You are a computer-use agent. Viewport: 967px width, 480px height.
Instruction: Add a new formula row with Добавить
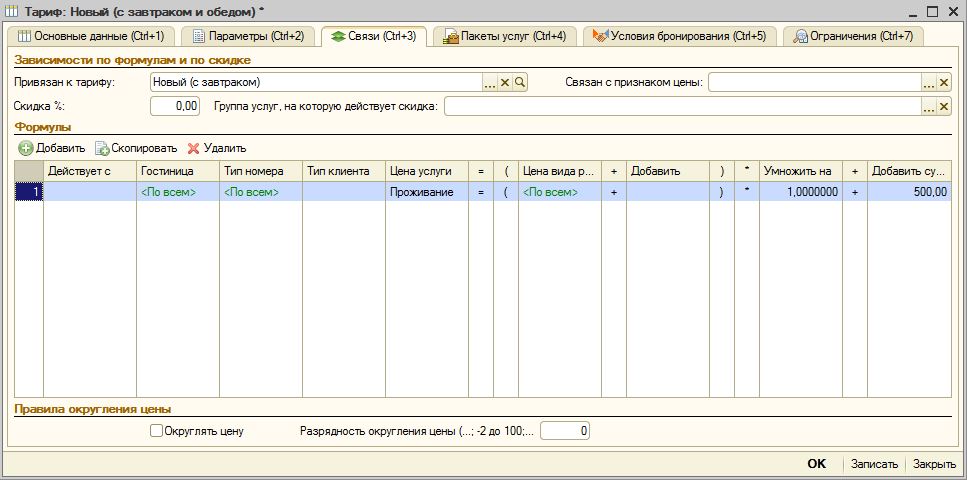52,148
